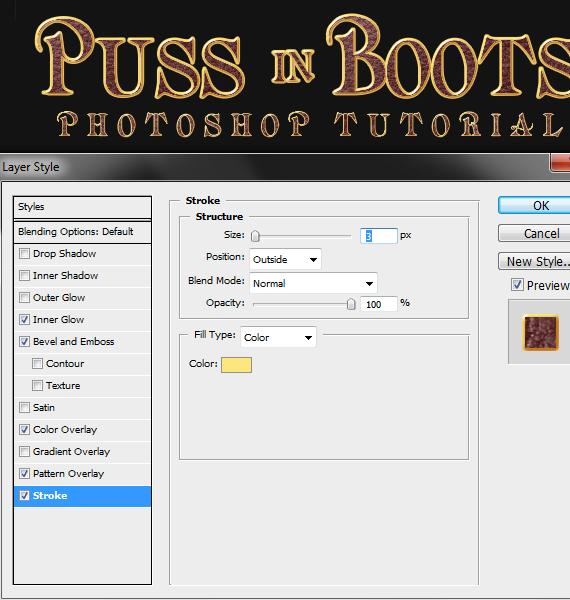Open the Gradient Overlay settings label
The height and width of the screenshot is (600, 570).
(x=71, y=452)
